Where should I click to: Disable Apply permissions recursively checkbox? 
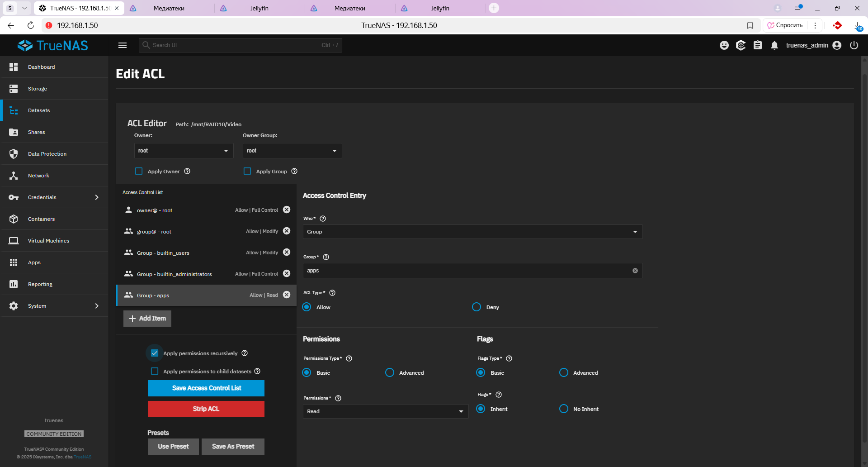pos(155,353)
